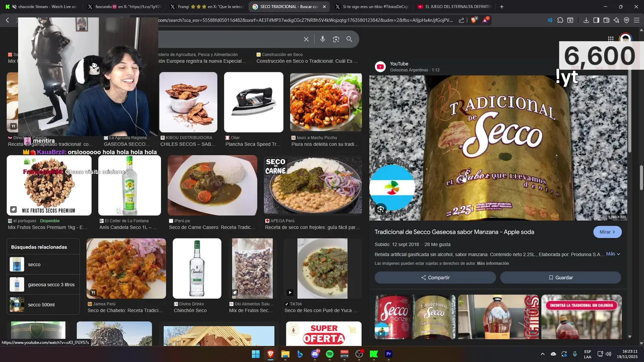Screen dimensions: 644x362
Task: Show hidden system tray icons
Action: point(542,354)
